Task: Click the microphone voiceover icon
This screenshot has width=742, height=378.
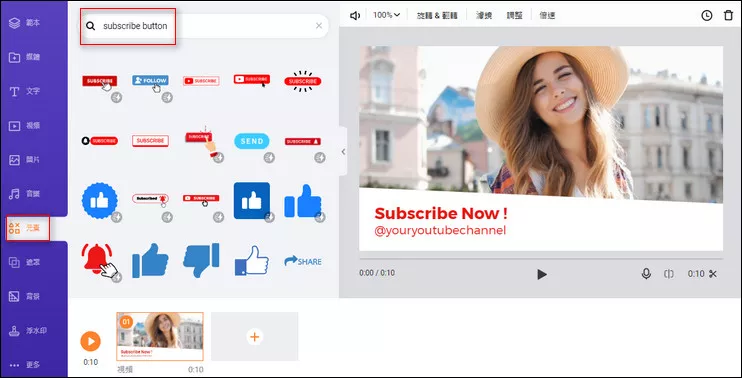Action: point(646,274)
